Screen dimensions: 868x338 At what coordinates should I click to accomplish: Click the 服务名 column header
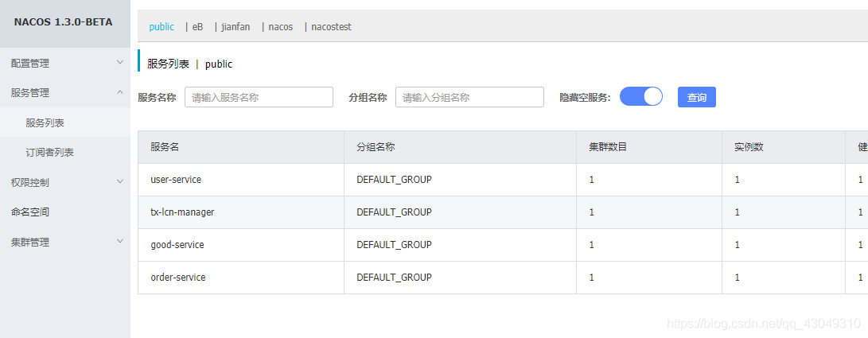pyautogui.click(x=165, y=147)
